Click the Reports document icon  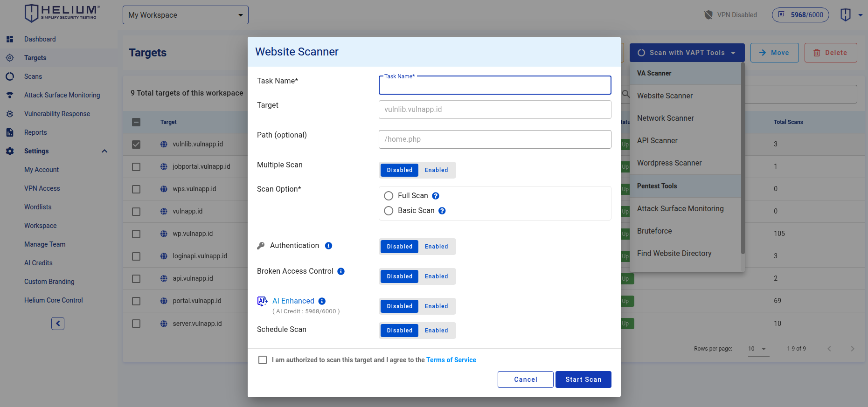10,132
